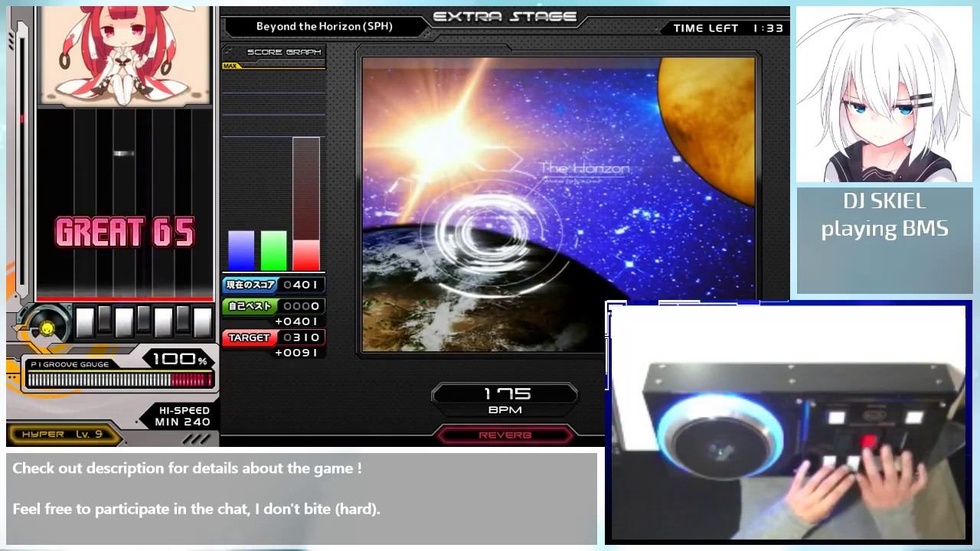Click the leftmost white key button

click(x=85, y=322)
